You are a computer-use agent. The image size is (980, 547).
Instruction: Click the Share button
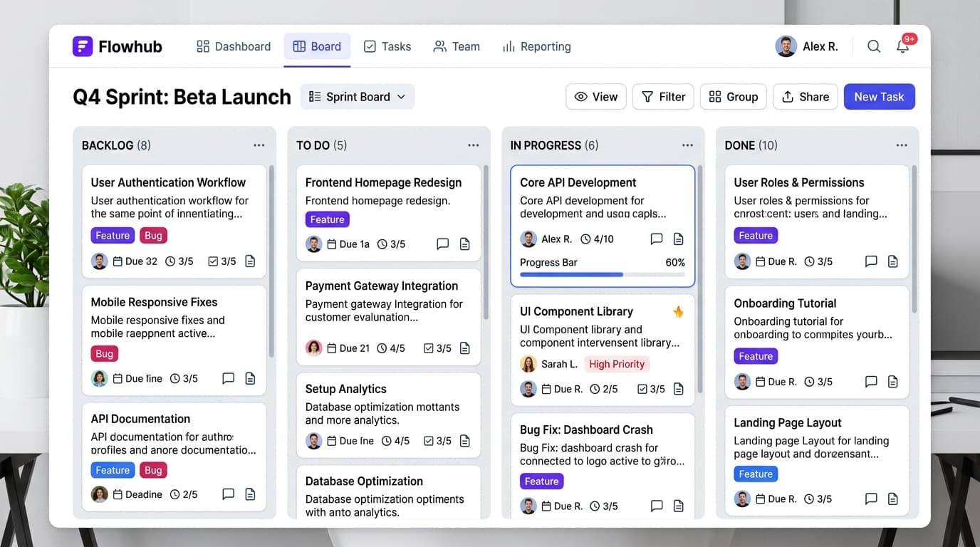click(x=806, y=97)
